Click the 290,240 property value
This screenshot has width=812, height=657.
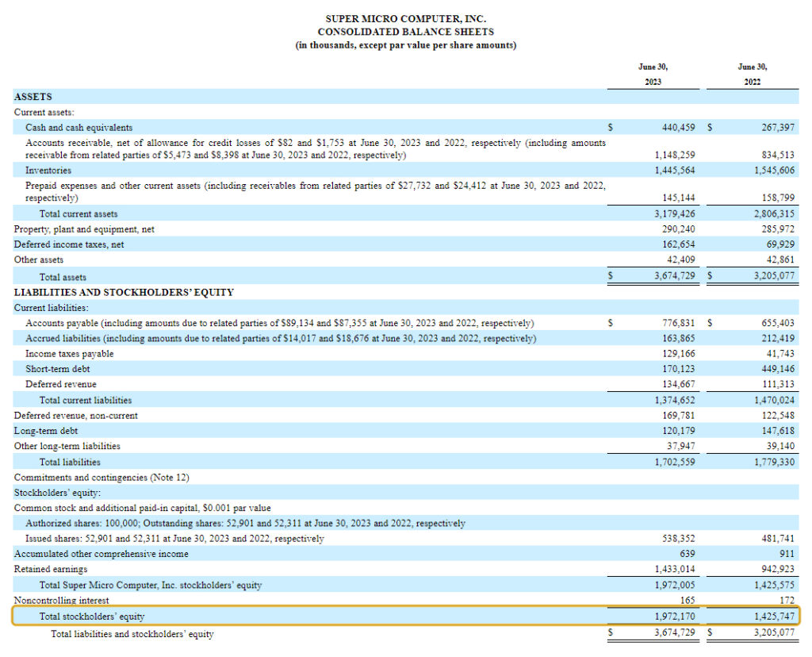point(679,229)
